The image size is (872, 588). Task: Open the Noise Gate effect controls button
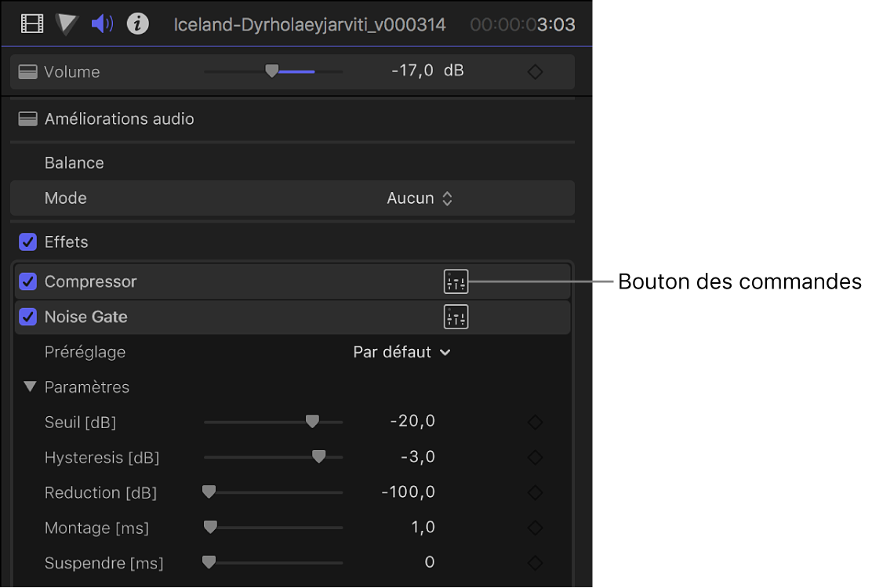[x=456, y=317]
